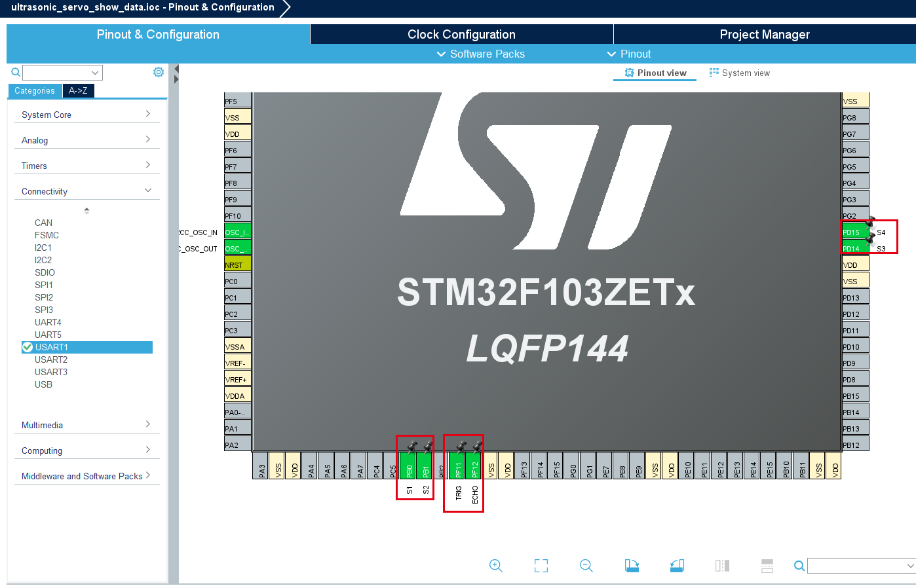The height and width of the screenshot is (588, 916).
Task: Click the pin icon on PB0
Action: 412,446
